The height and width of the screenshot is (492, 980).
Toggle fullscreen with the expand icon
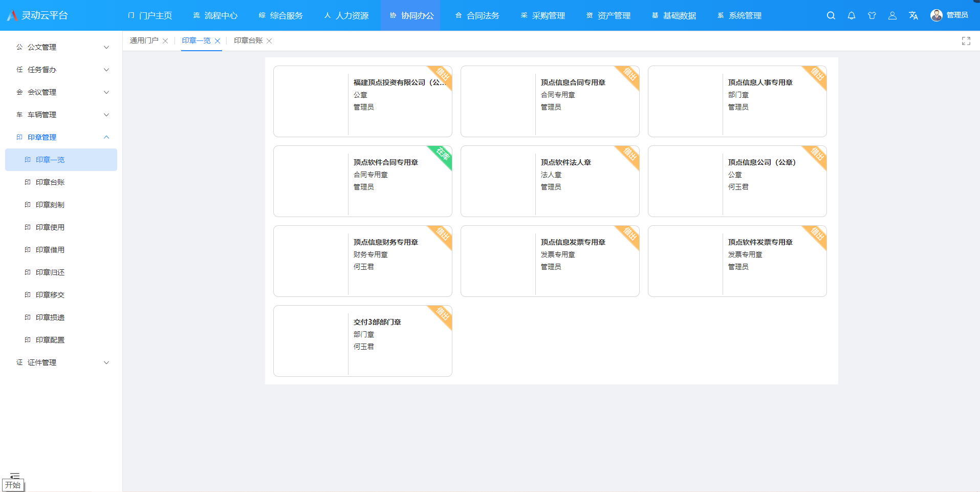click(966, 41)
